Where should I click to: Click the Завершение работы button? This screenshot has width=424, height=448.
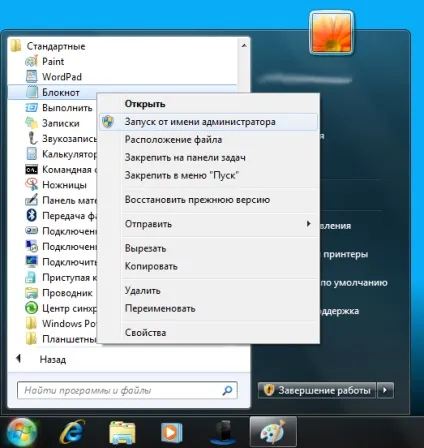(x=317, y=390)
